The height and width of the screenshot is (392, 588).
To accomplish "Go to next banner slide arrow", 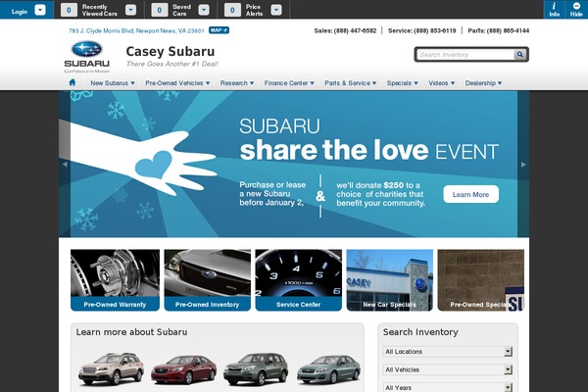I will [x=523, y=164].
